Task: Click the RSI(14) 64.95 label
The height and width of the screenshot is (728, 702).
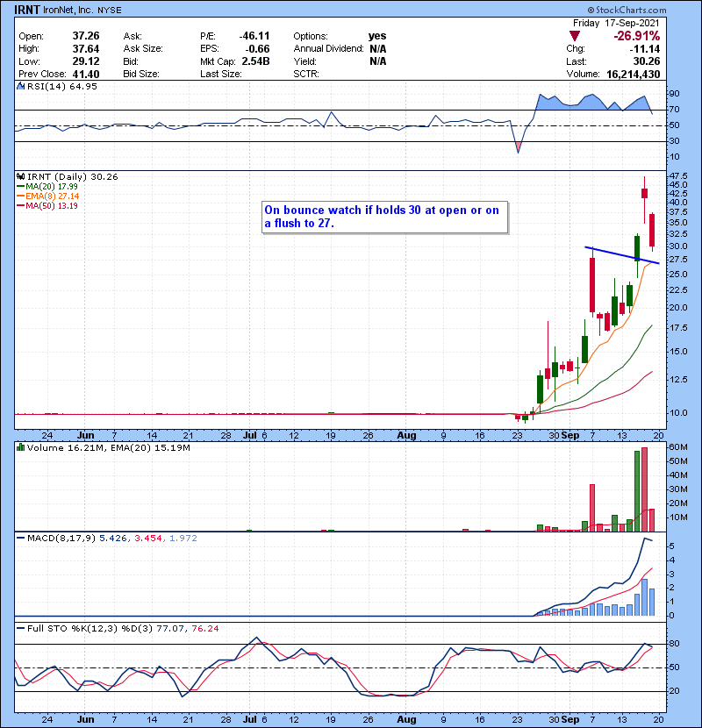Action: pyautogui.click(x=62, y=86)
